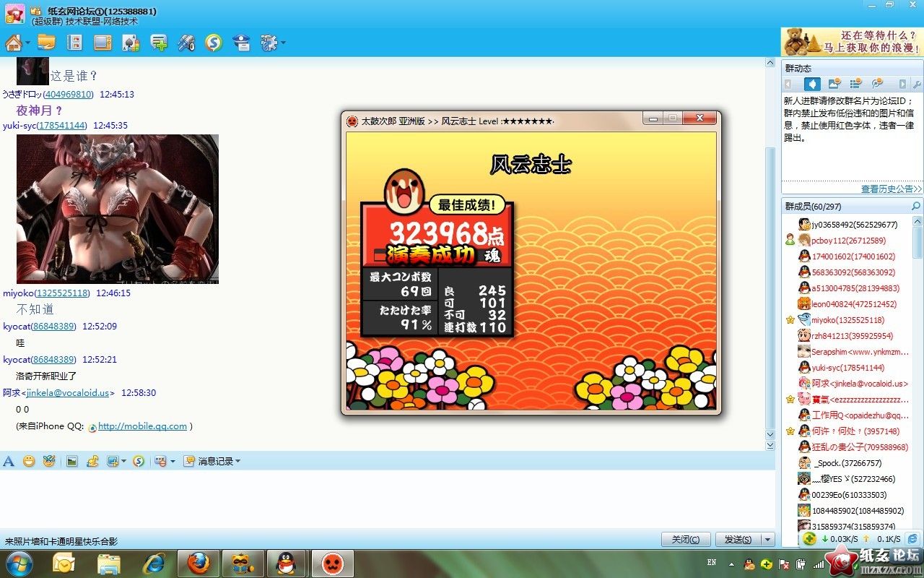This screenshot has width=924, height=578.
Task: Start group voice chat microphone icon
Action: 186,43
